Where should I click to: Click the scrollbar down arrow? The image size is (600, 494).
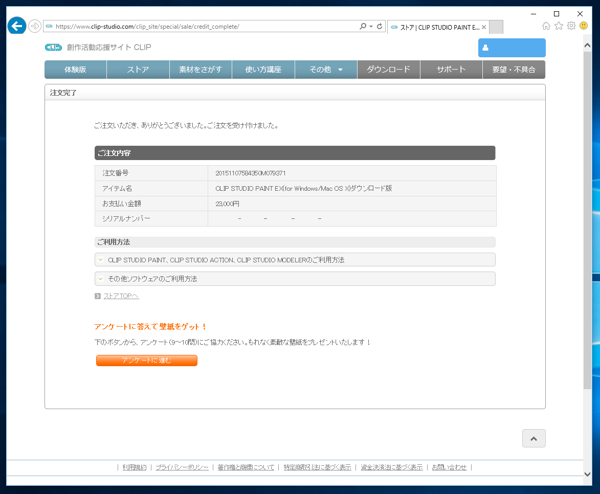click(587, 474)
